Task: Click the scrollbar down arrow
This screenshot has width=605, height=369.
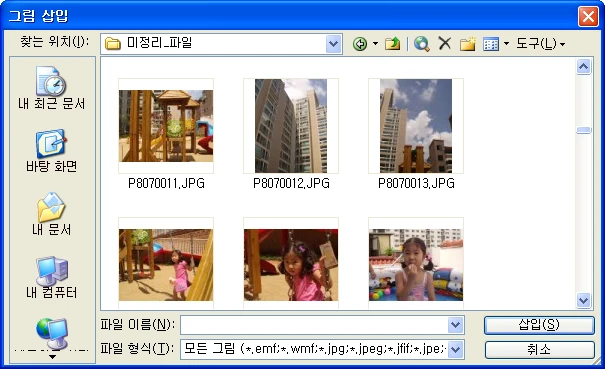Action: (583, 300)
